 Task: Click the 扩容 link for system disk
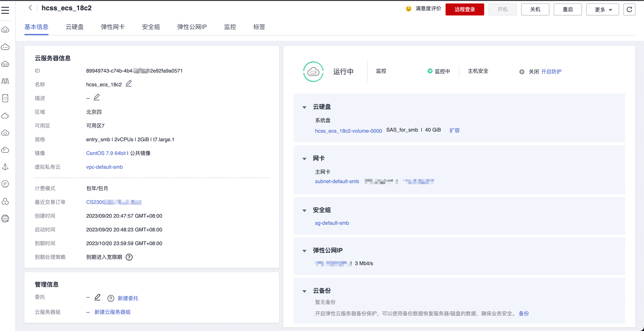point(454,130)
